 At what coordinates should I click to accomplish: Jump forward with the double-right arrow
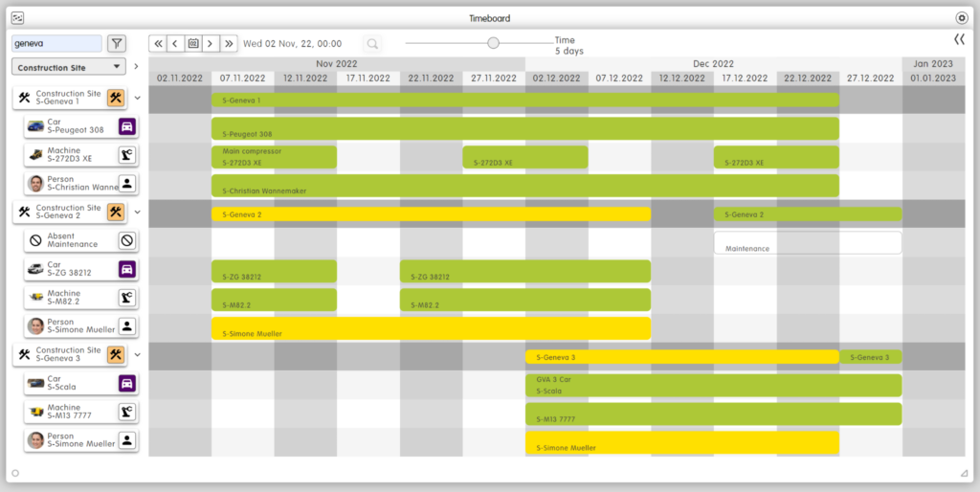229,43
